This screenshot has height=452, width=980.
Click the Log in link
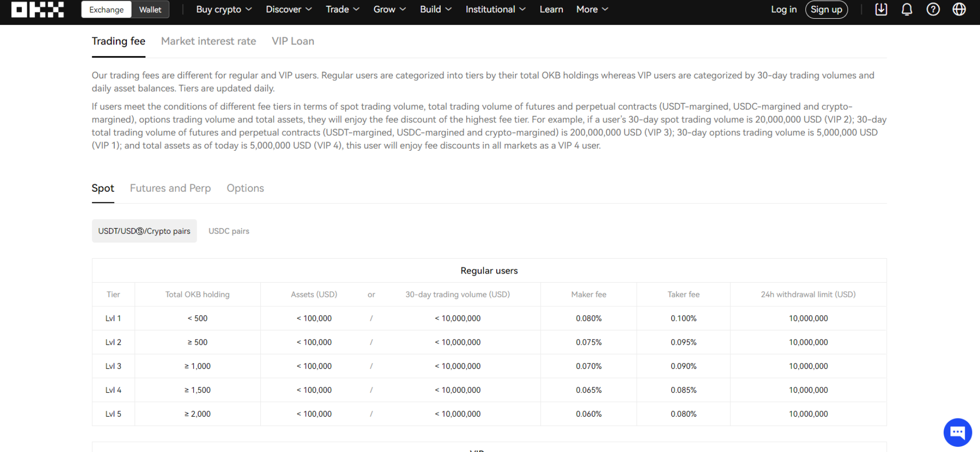click(783, 9)
